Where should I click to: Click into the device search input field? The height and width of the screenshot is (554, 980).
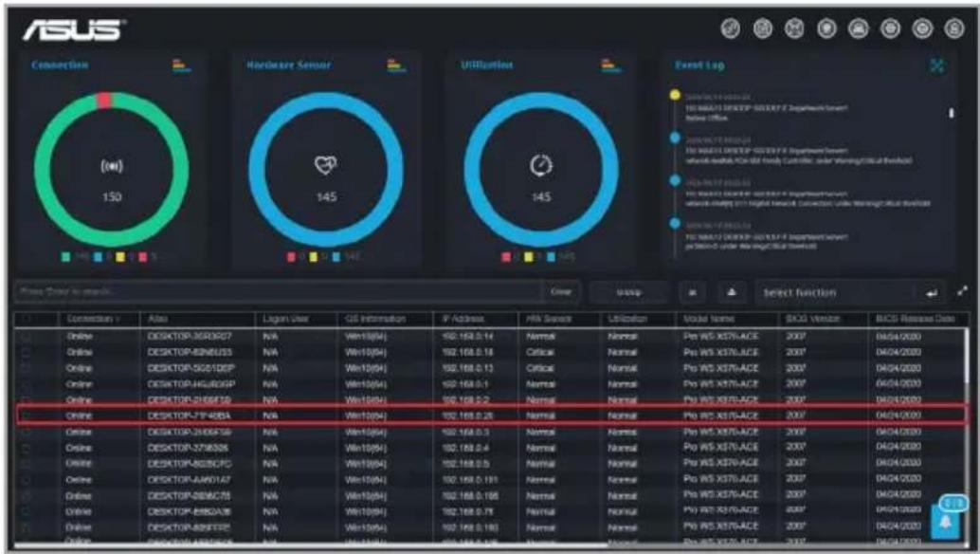(279, 292)
